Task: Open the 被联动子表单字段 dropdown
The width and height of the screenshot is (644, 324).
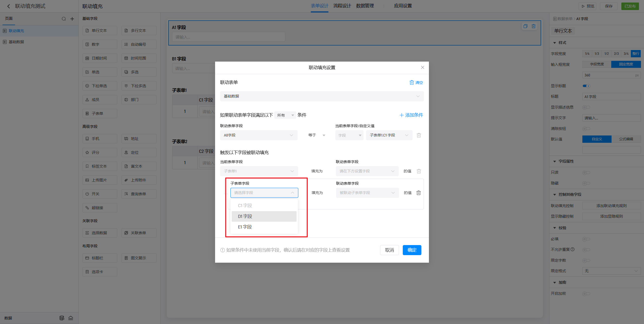Action: [367, 193]
